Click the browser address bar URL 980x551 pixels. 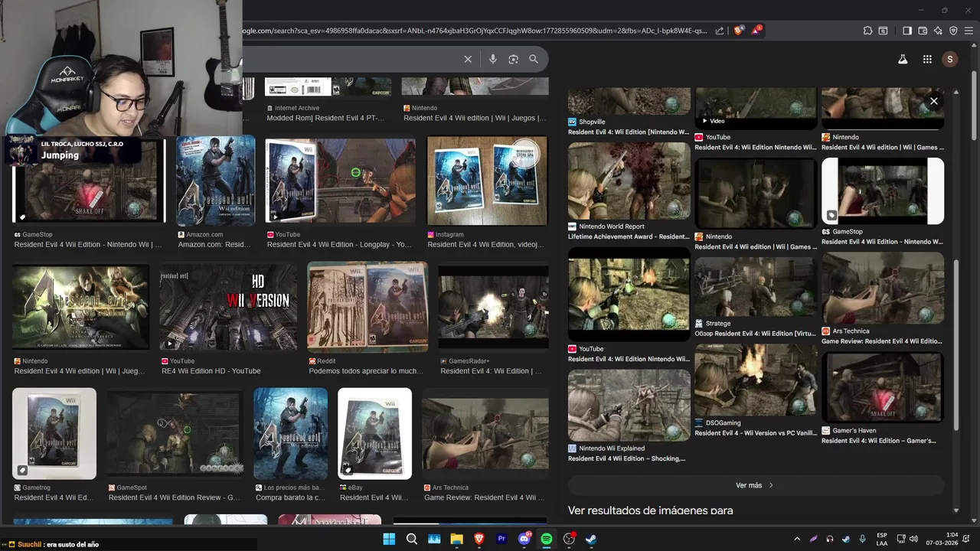click(x=475, y=31)
